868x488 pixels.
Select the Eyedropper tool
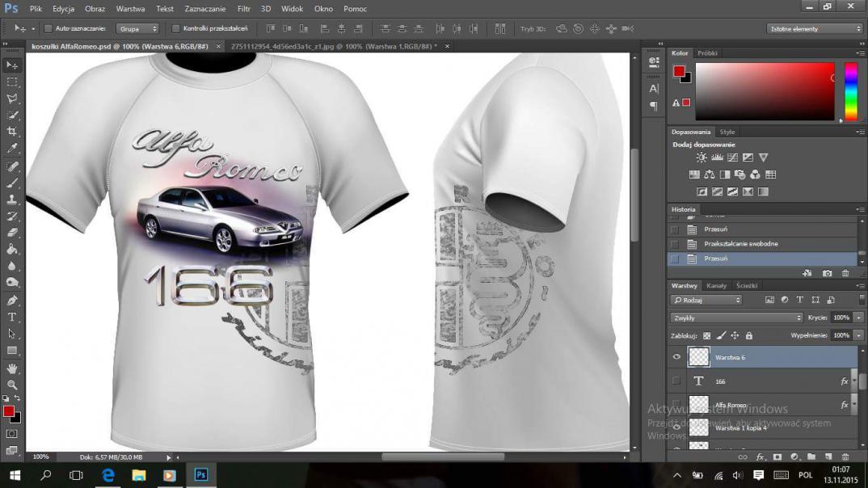11,149
